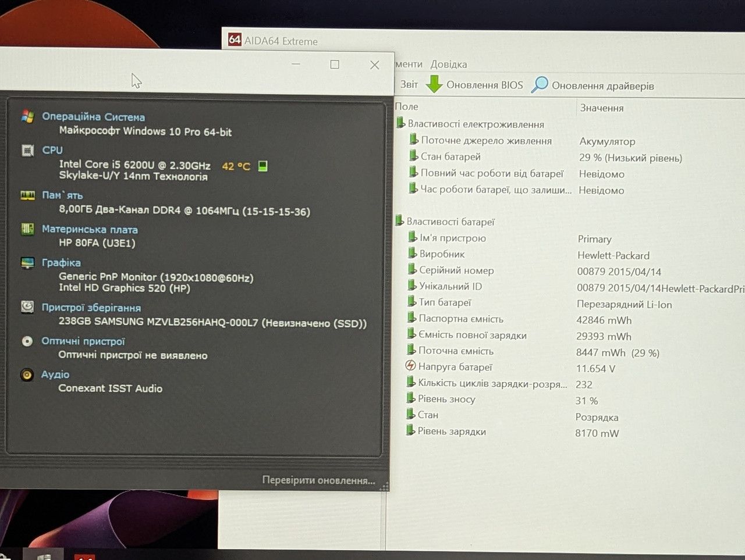Click the monitor icon beside Графіка
The width and height of the screenshot is (745, 560).
(x=27, y=262)
